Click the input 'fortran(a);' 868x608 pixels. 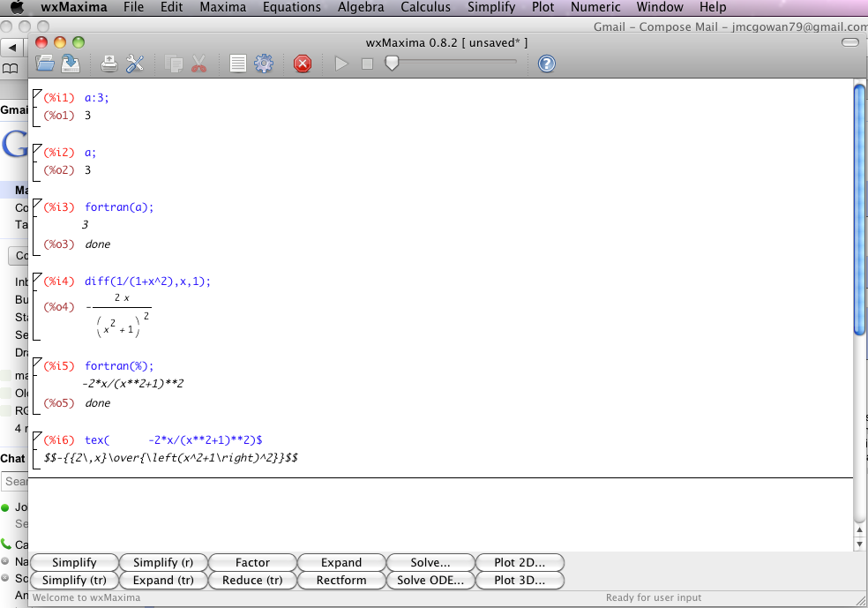coord(119,207)
